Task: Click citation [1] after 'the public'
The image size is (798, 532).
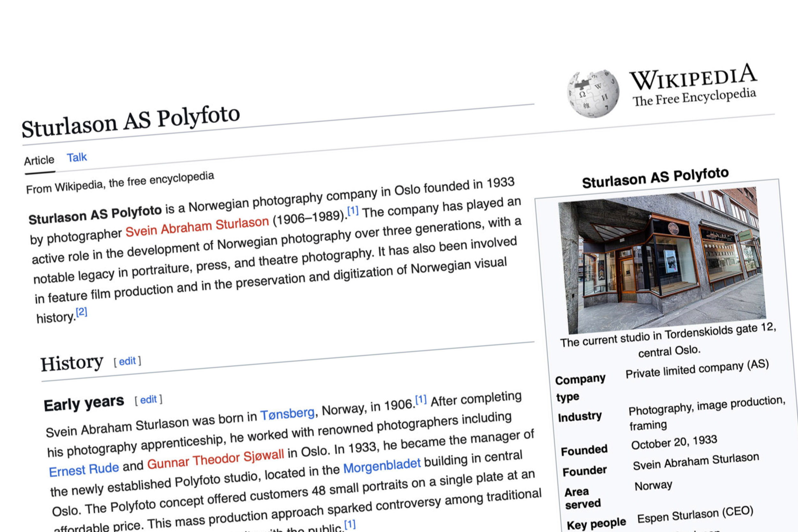Action: pyautogui.click(x=350, y=525)
